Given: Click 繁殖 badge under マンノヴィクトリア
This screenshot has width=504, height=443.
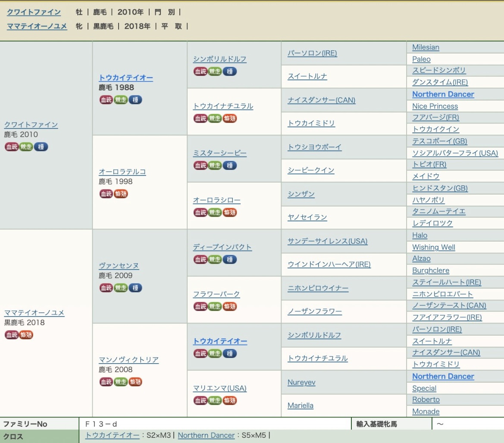Looking at the screenshot, I should (x=135, y=382).
